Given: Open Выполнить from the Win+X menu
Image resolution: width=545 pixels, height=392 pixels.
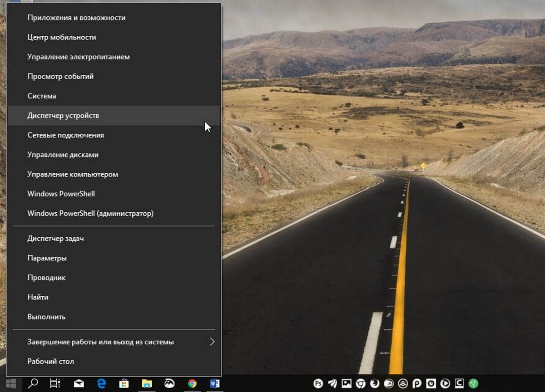Looking at the screenshot, I should click(x=46, y=317).
